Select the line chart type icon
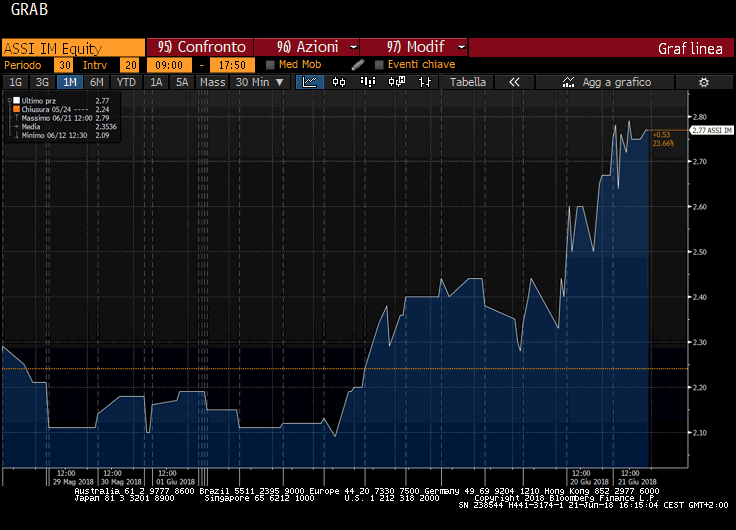The height and width of the screenshot is (530, 736). [310, 82]
